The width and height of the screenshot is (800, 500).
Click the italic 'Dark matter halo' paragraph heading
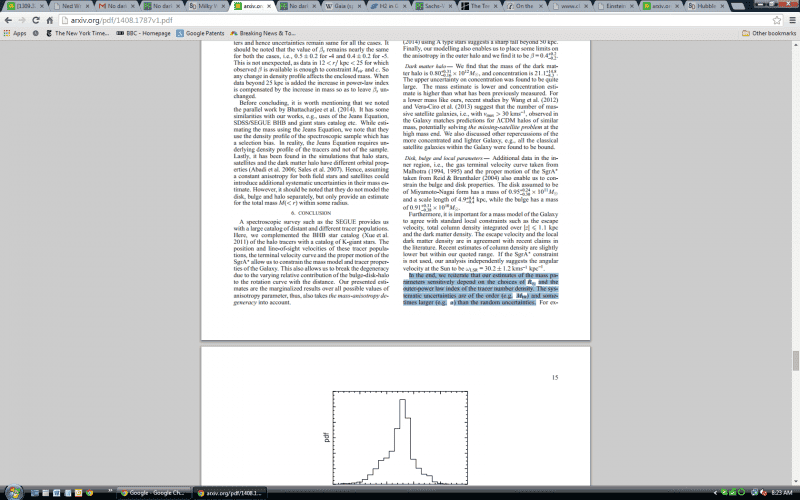pyautogui.click(x=425, y=66)
